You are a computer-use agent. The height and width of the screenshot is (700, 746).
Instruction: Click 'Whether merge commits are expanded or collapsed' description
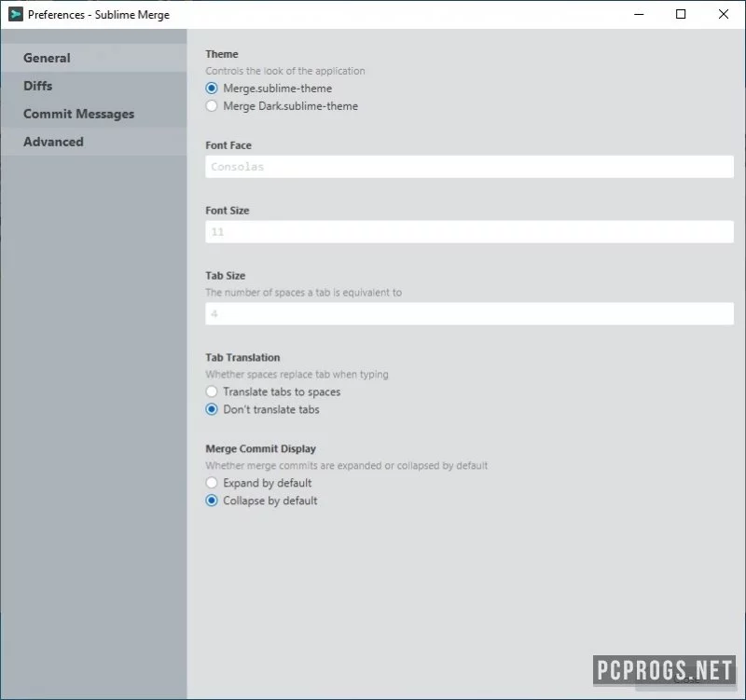point(347,465)
